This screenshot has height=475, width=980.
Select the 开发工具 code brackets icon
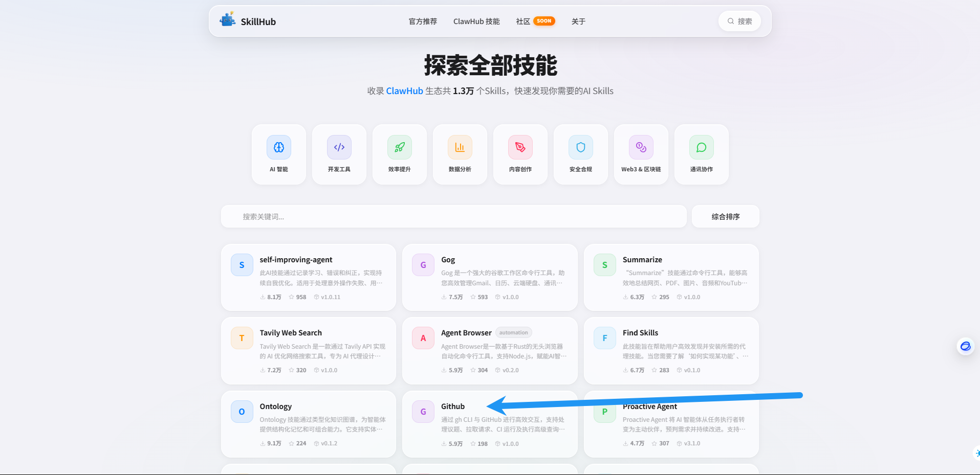(x=339, y=148)
